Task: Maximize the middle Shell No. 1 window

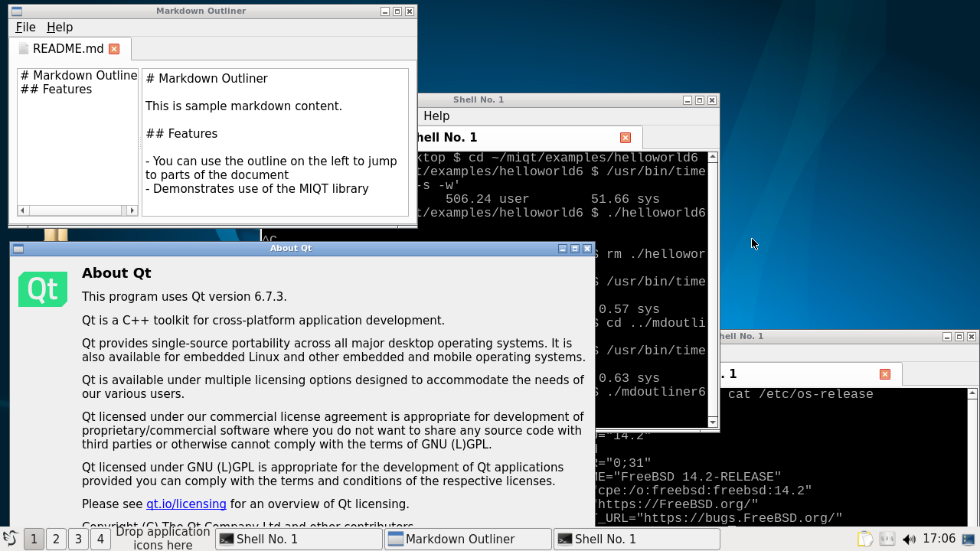Action: pyautogui.click(x=700, y=100)
